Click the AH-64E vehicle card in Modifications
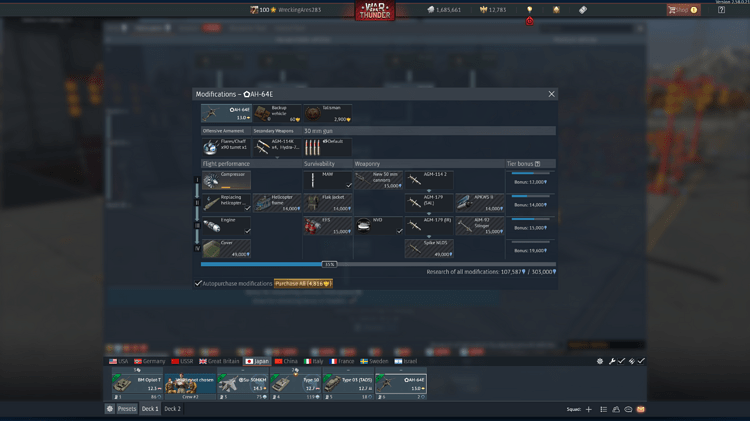Viewport: 750px width, 421px height. [x=226, y=113]
